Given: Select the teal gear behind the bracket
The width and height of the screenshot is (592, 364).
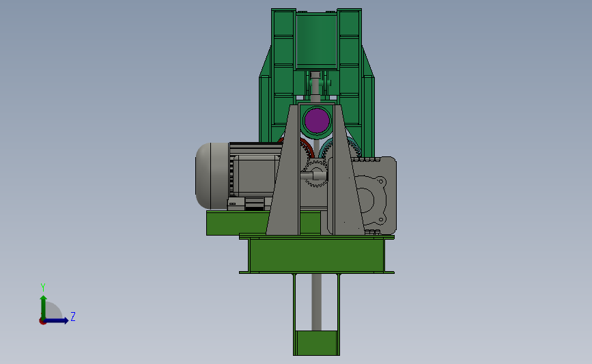Looking at the screenshot, I should coord(340,148).
